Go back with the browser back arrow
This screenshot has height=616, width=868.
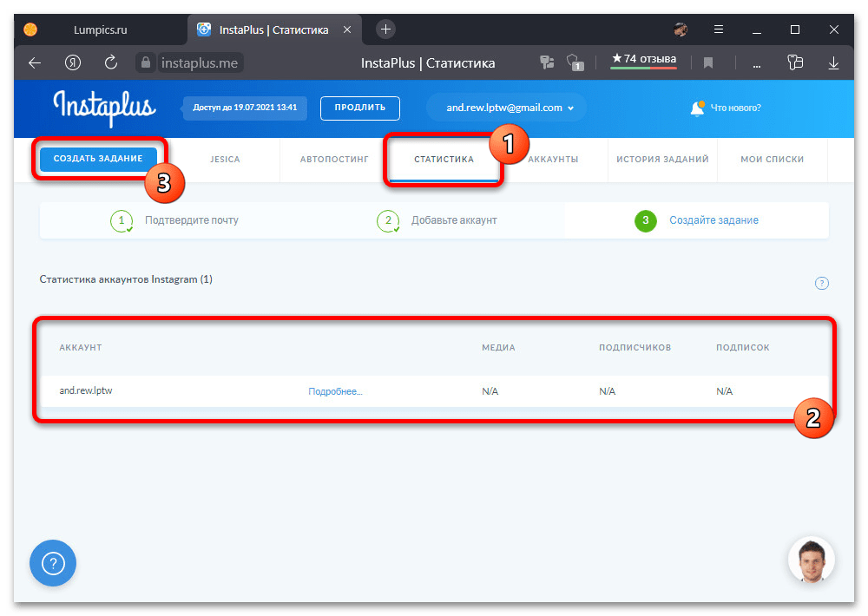[x=35, y=63]
